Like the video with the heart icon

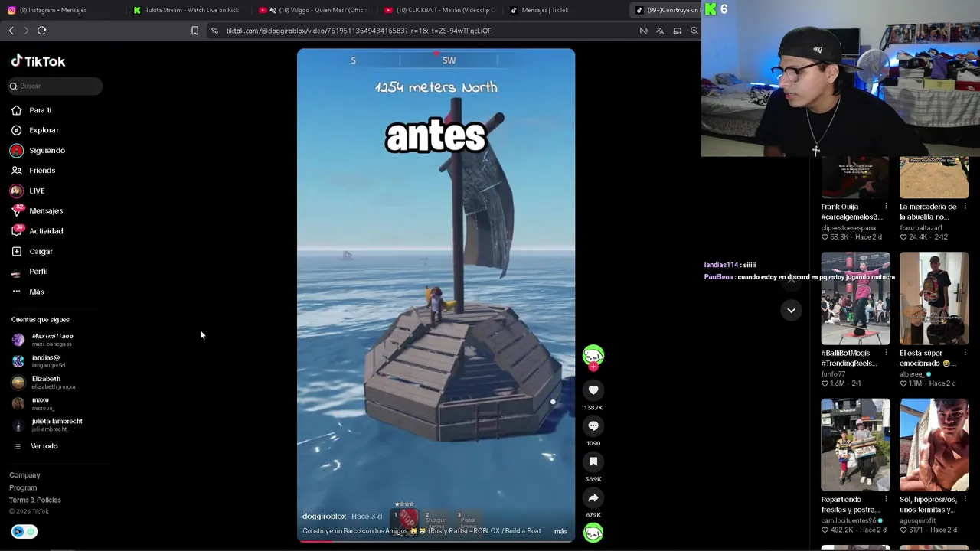pos(593,390)
